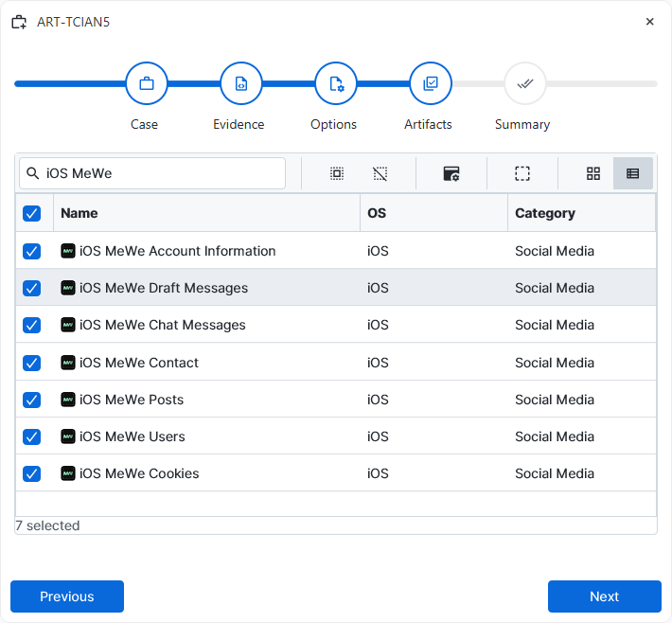Uncheck iOS MeWe Account Information
Image resolution: width=672 pixels, height=623 pixels.
coord(32,251)
